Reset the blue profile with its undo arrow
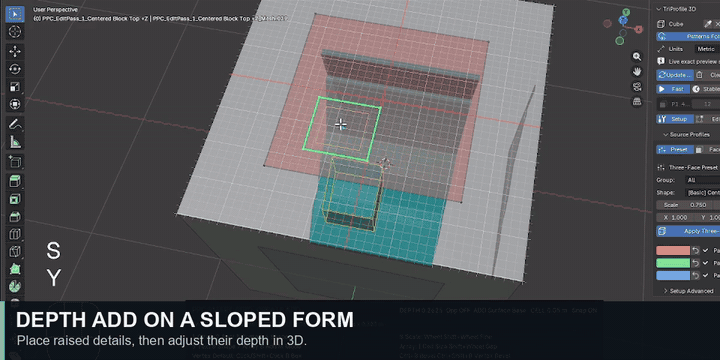The height and width of the screenshot is (360, 720). [696, 276]
